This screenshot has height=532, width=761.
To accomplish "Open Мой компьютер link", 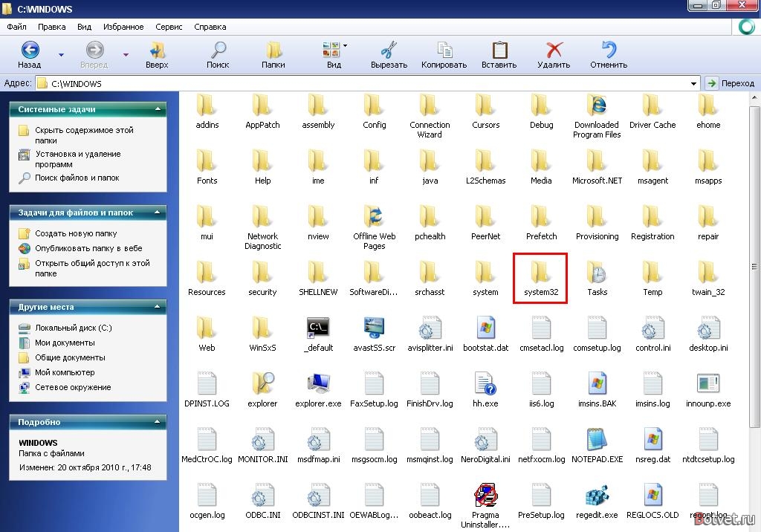I will pyautogui.click(x=65, y=372).
